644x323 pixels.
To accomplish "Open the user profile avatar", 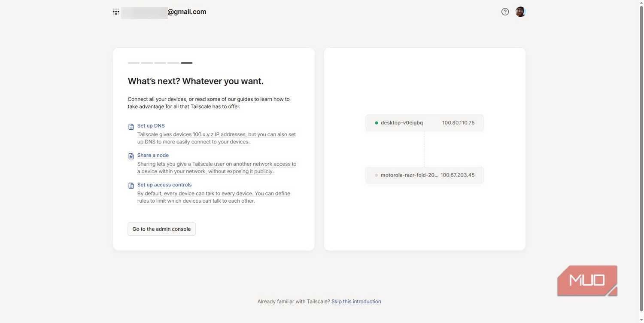I will pos(520,12).
